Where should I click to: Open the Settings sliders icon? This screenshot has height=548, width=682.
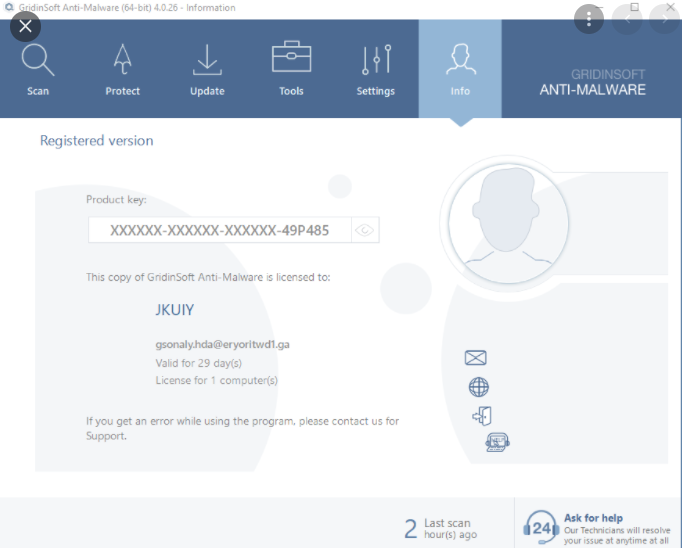pyautogui.click(x=376, y=60)
